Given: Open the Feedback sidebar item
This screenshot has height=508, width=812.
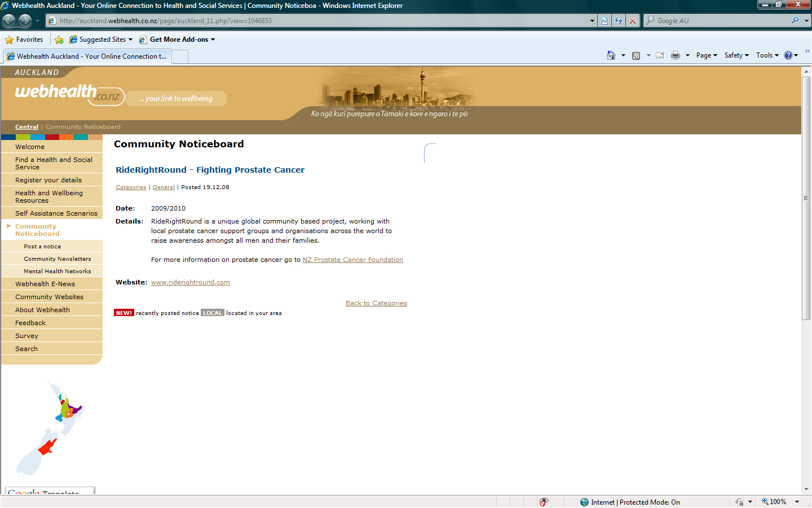Looking at the screenshot, I should (x=52, y=323).
